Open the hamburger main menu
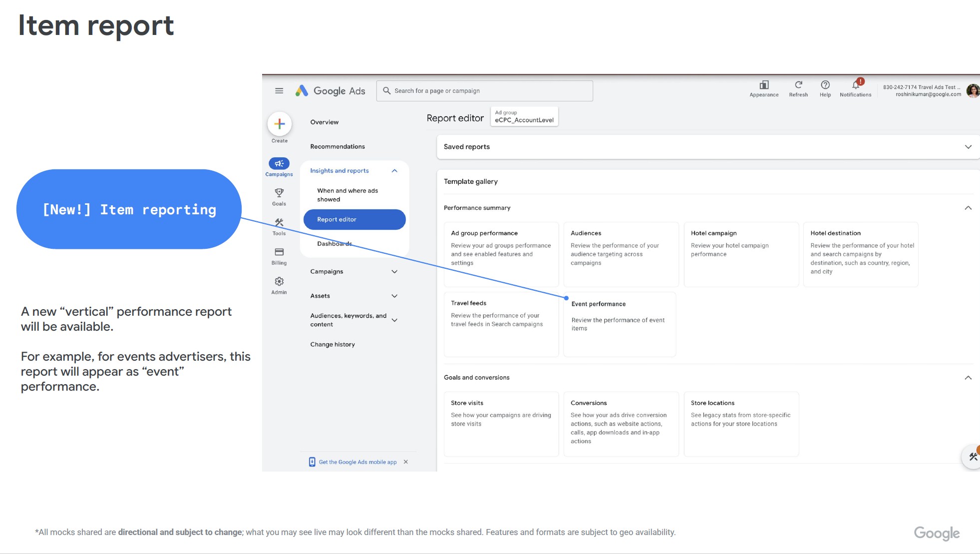Image resolution: width=980 pixels, height=554 pixels. point(279,91)
